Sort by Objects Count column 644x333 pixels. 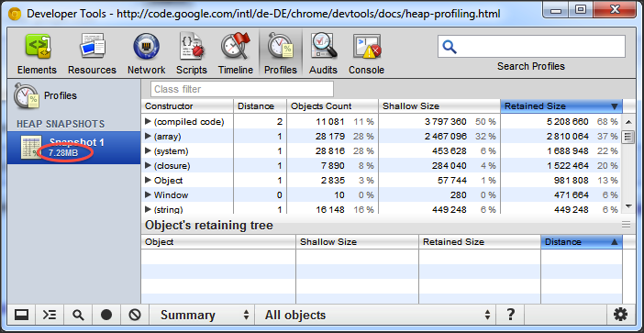pos(332,106)
